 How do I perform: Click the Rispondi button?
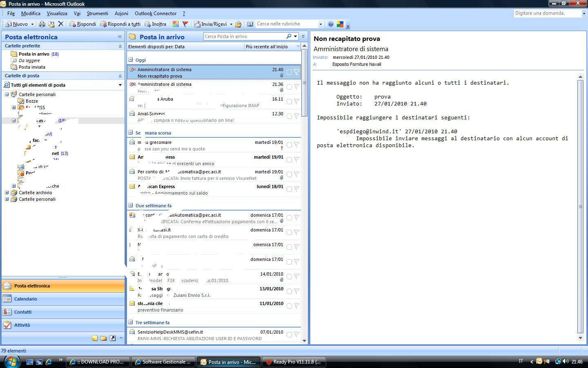point(82,24)
